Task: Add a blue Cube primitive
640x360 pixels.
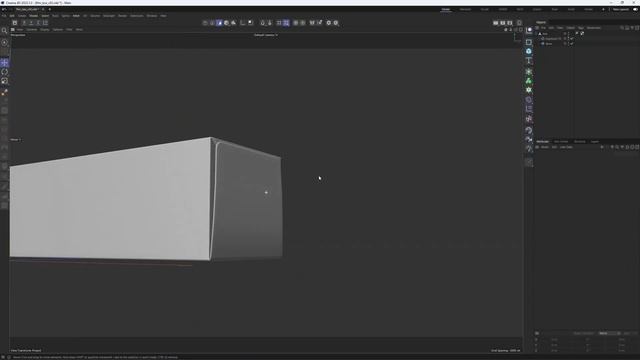Action: [529, 51]
